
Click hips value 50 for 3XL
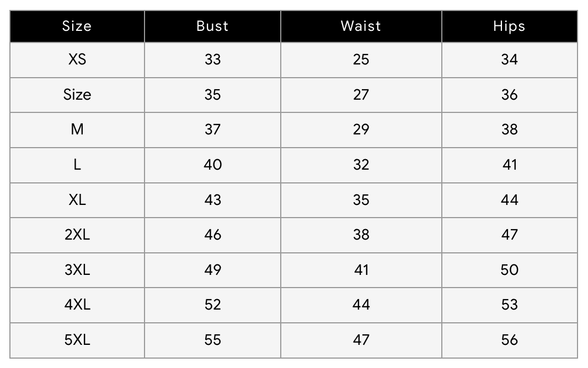(509, 270)
